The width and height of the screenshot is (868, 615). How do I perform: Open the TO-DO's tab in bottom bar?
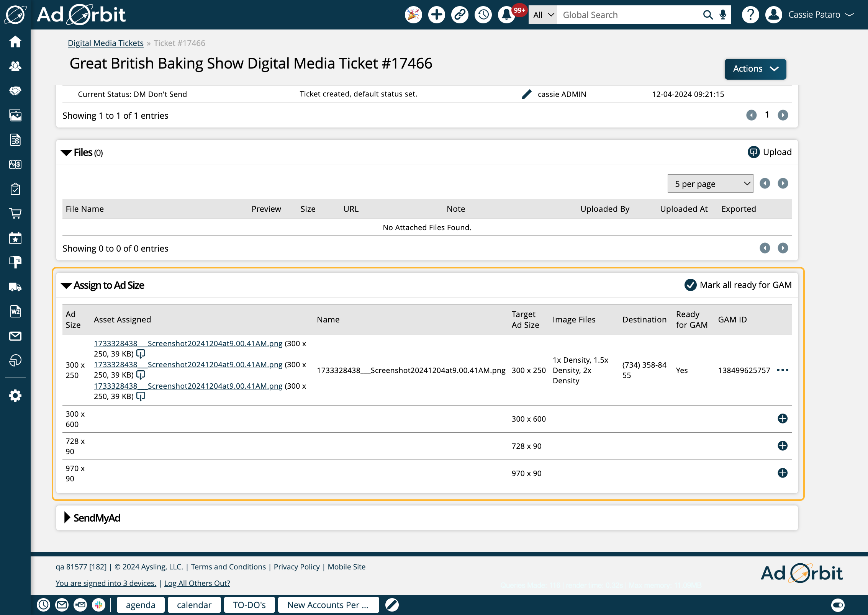point(249,605)
